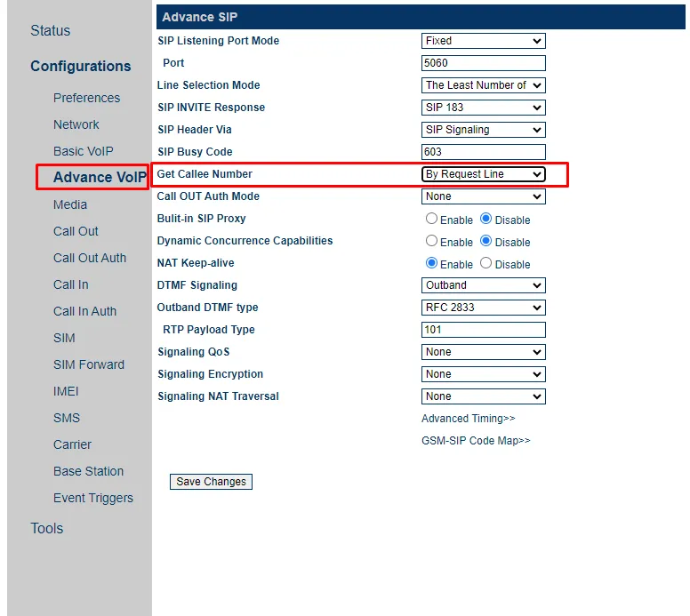690x616 pixels.
Task: Open the Status section in sidebar
Action: tap(50, 30)
